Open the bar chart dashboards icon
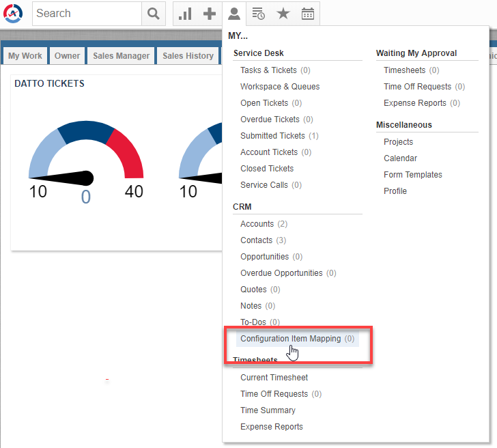 pyautogui.click(x=185, y=14)
